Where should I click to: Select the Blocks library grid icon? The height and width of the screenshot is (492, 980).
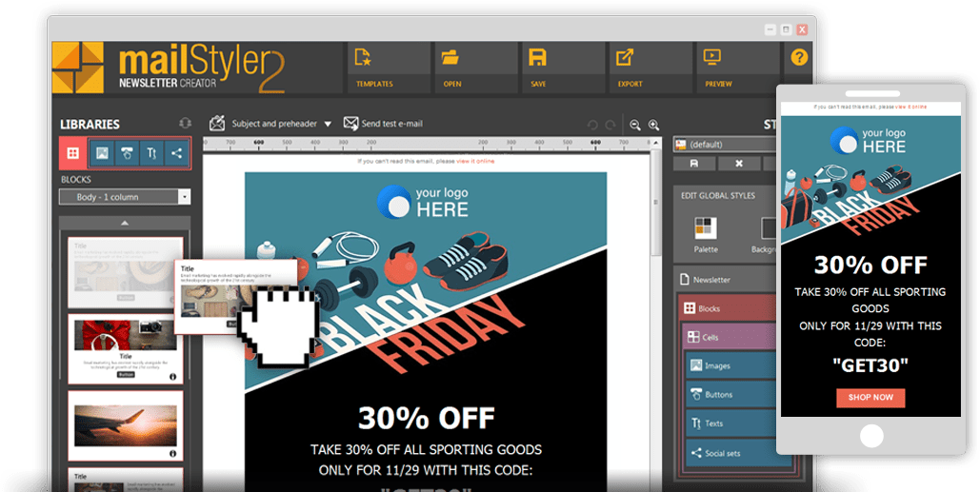[73, 153]
